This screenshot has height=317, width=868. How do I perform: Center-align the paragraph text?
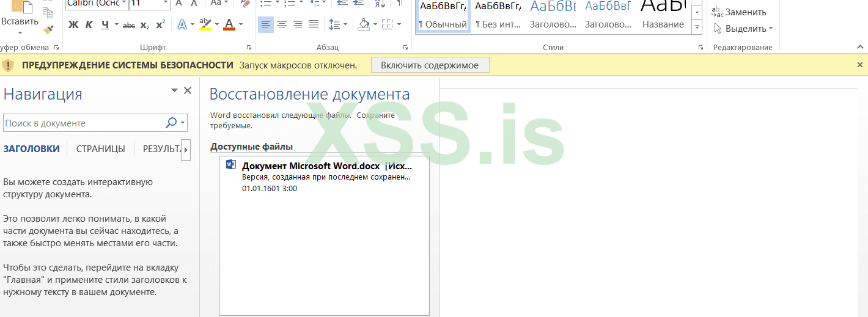coord(282,25)
